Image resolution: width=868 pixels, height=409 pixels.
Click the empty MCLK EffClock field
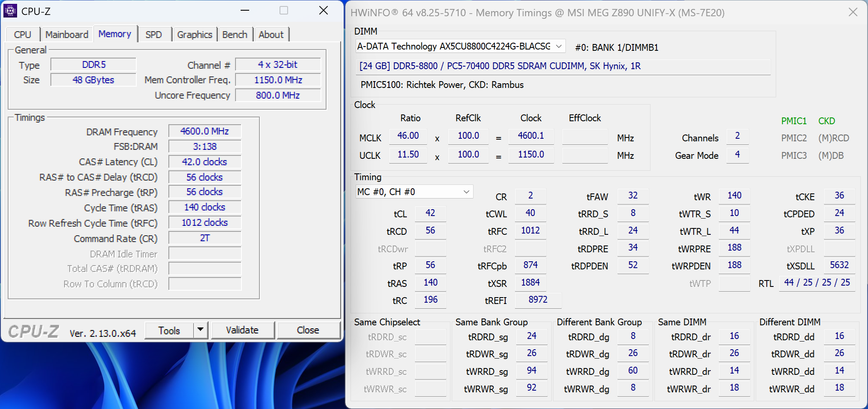[585, 136]
